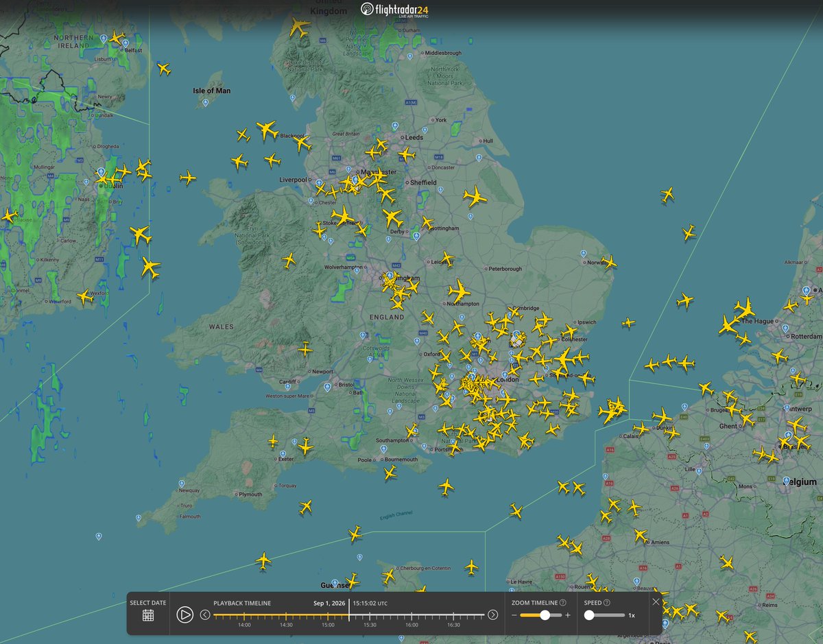This screenshot has height=644, width=823.
Task: Select the aircraft east of Cherbourg-en-Cotentin
Action: click(x=471, y=567)
